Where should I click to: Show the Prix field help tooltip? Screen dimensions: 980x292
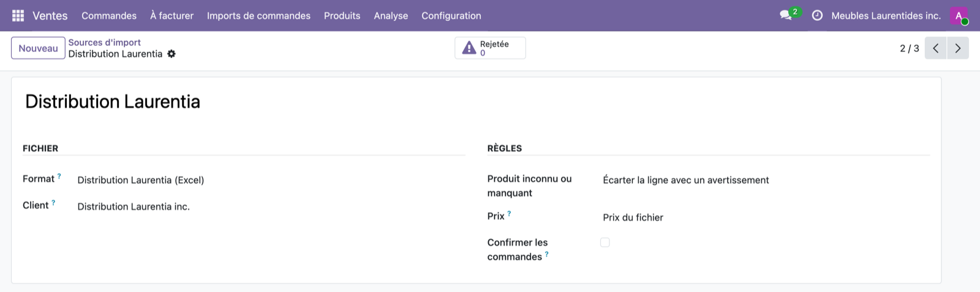pyautogui.click(x=509, y=214)
